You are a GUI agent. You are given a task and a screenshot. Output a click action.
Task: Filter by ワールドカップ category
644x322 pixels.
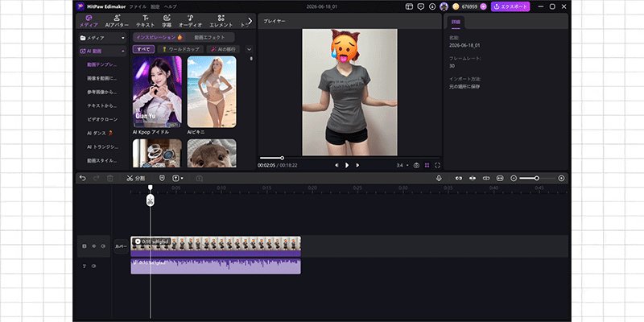180,49
